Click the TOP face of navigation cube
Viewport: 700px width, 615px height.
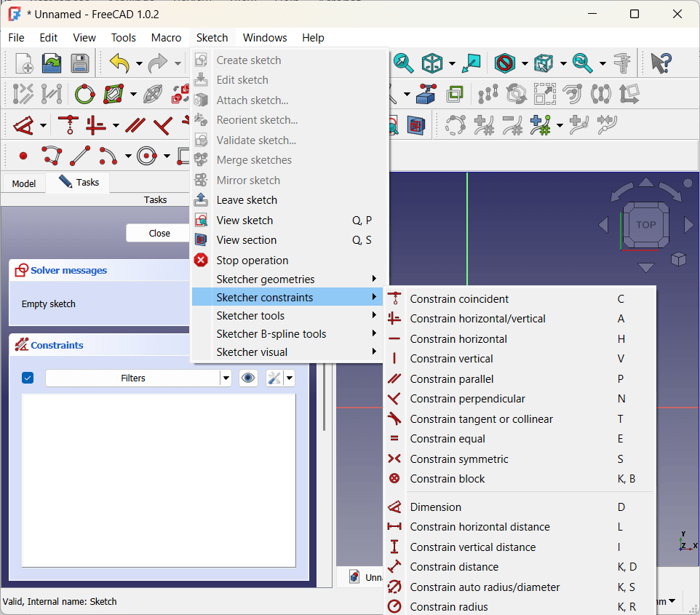pos(646,225)
